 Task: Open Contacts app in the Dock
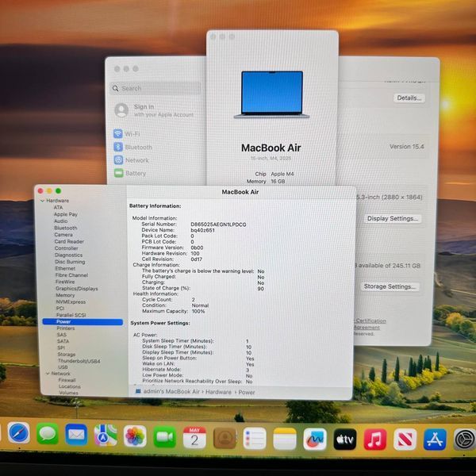coord(225,439)
